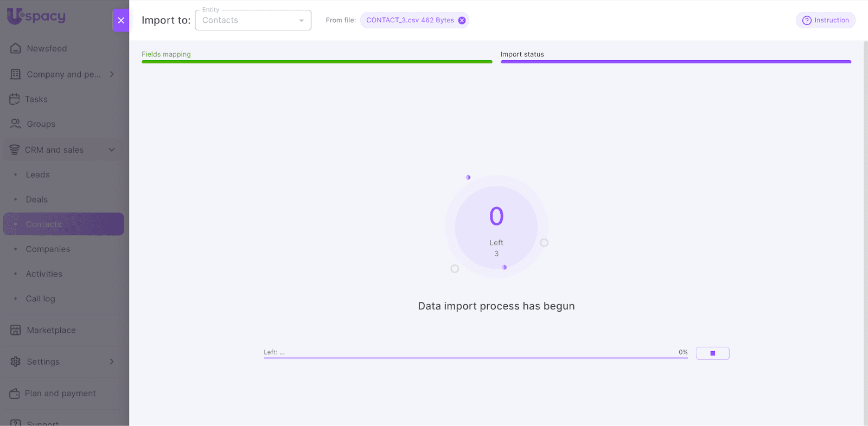Viewport: 868px width, 426px height.
Task: Click the Groups people icon
Action: [x=16, y=124]
